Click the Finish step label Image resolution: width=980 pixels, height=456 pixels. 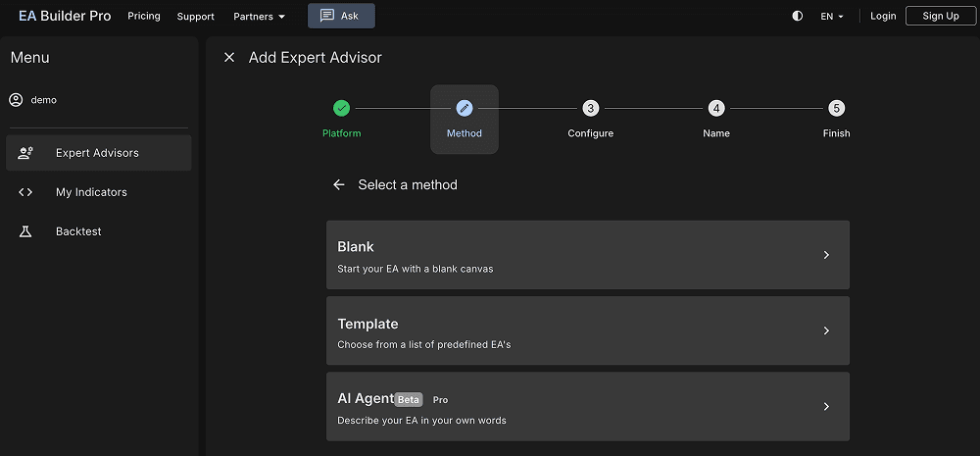click(836, 133)
